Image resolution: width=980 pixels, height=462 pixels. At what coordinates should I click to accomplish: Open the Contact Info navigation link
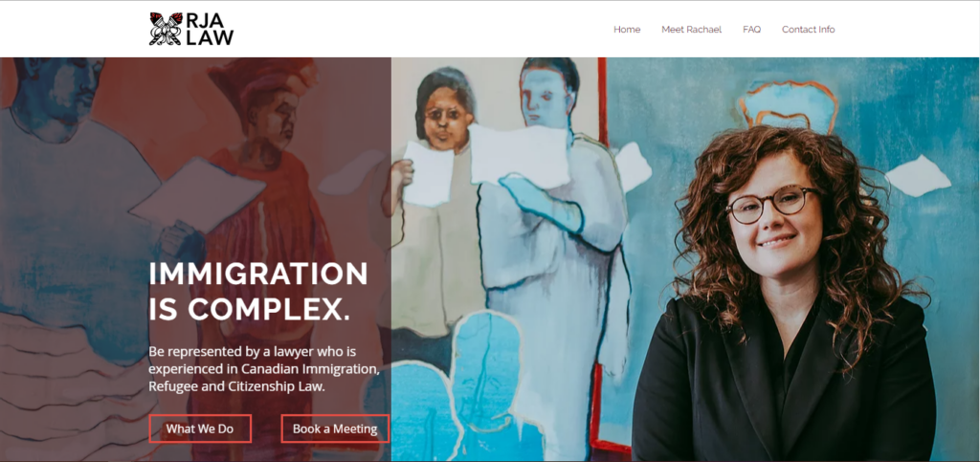point(808,30)
